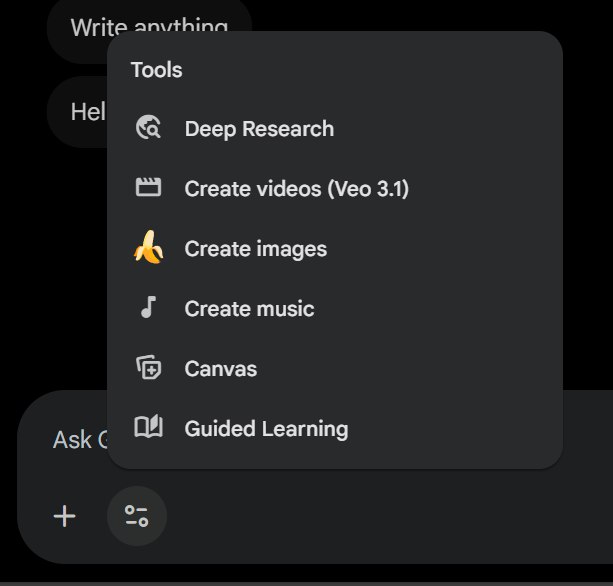The image size is (613, 586).
Task: Click the Deep Research magnifier icon
Action: pos(148,128)
